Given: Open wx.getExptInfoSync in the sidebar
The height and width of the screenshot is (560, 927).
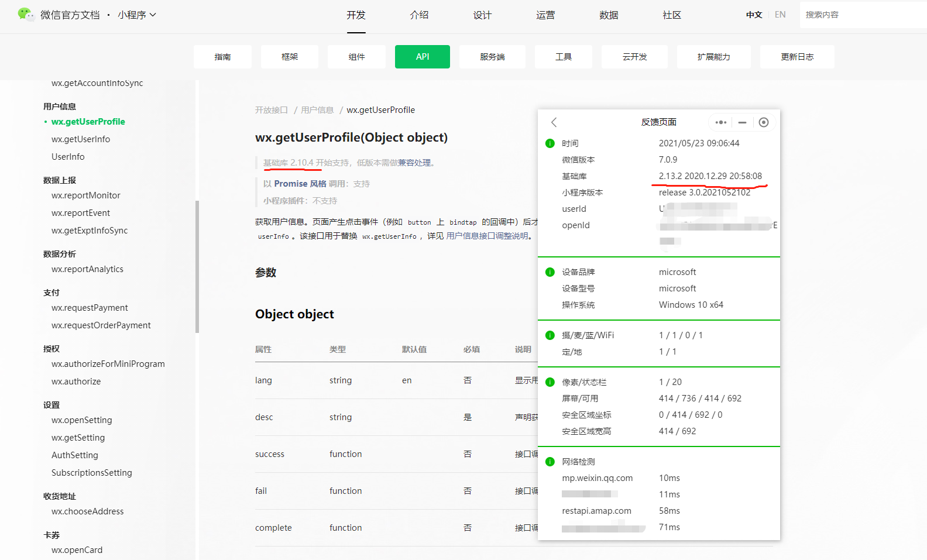Looking at the screenshot, I should click(90, 231).
